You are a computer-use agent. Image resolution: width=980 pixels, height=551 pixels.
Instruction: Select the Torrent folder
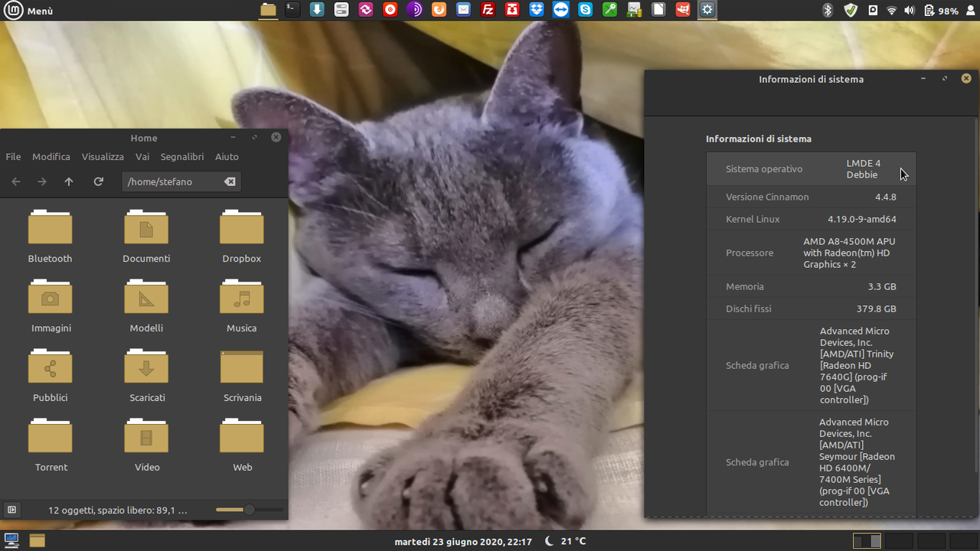tap(51, 445)
